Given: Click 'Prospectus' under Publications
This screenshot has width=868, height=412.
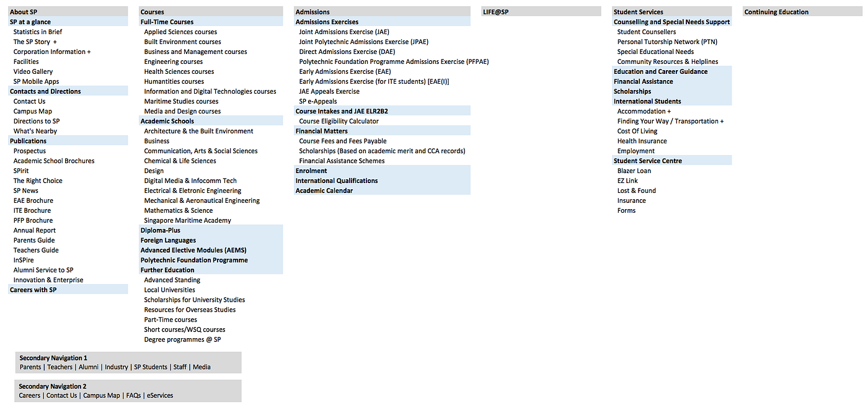Looking at the screenshot, I should tap(30, 151).
